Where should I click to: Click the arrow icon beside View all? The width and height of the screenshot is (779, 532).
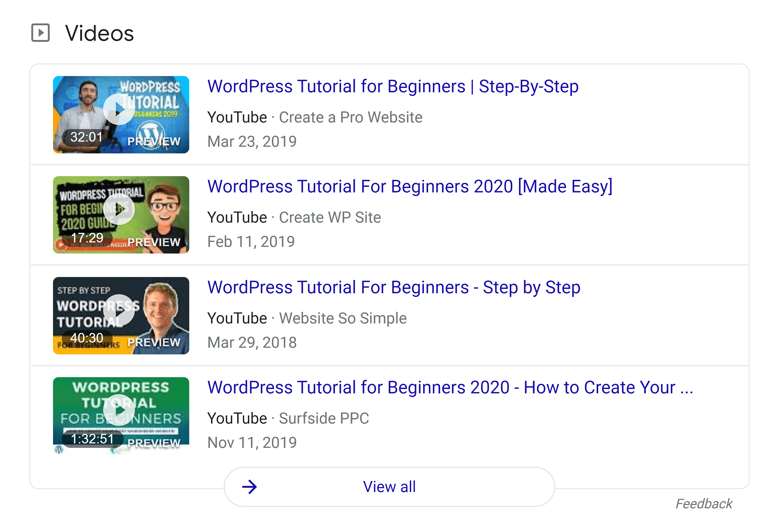coord(249,487)
